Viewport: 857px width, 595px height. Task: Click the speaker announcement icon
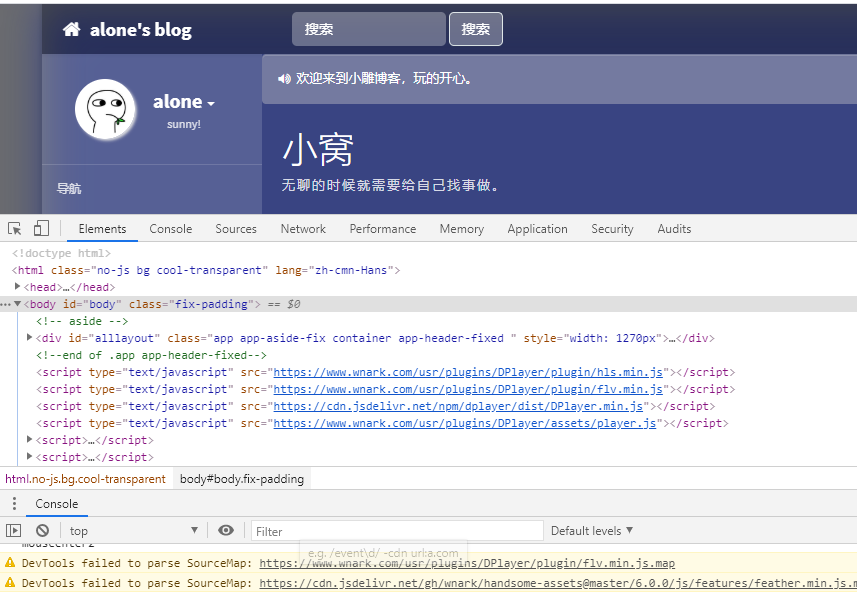point(284,79)
